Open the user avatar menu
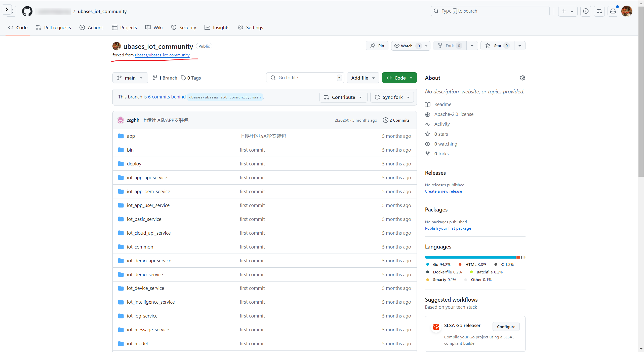Image resolution: width=644 pixels, height=352 pixels. click(x=627, y=11)
